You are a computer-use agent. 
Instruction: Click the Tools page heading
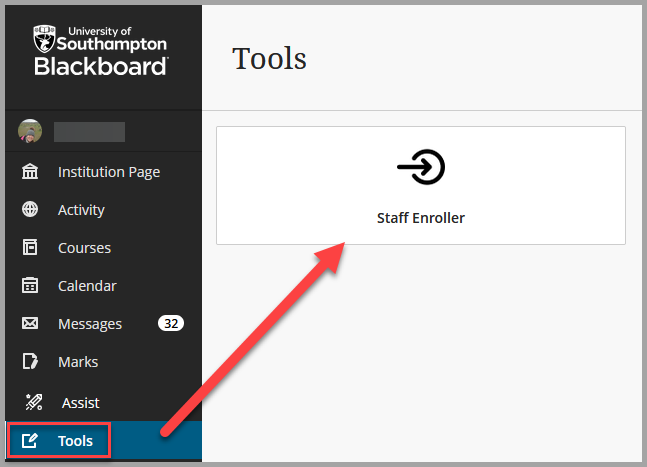point(269,58)
